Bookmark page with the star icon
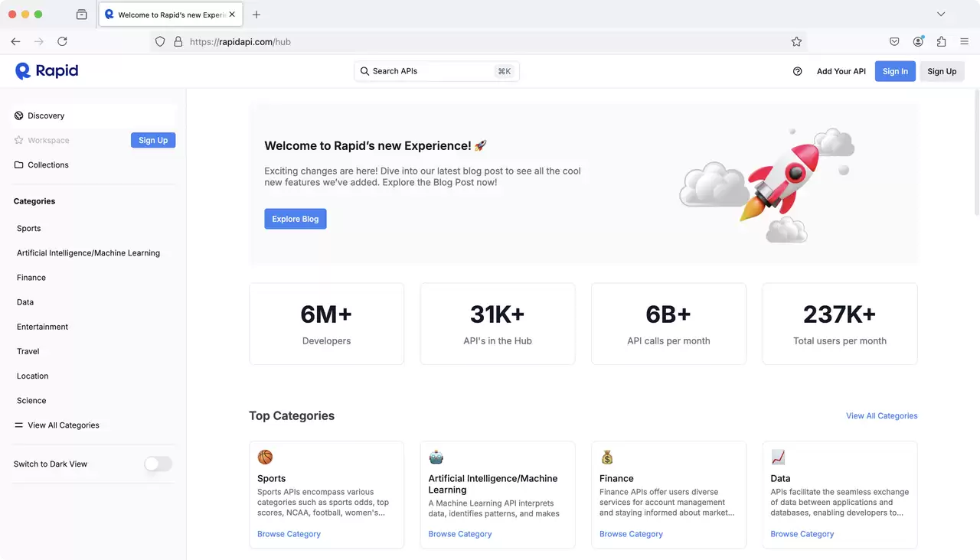Viewport: 980px width, 560px height. click(x=796, y=42)
